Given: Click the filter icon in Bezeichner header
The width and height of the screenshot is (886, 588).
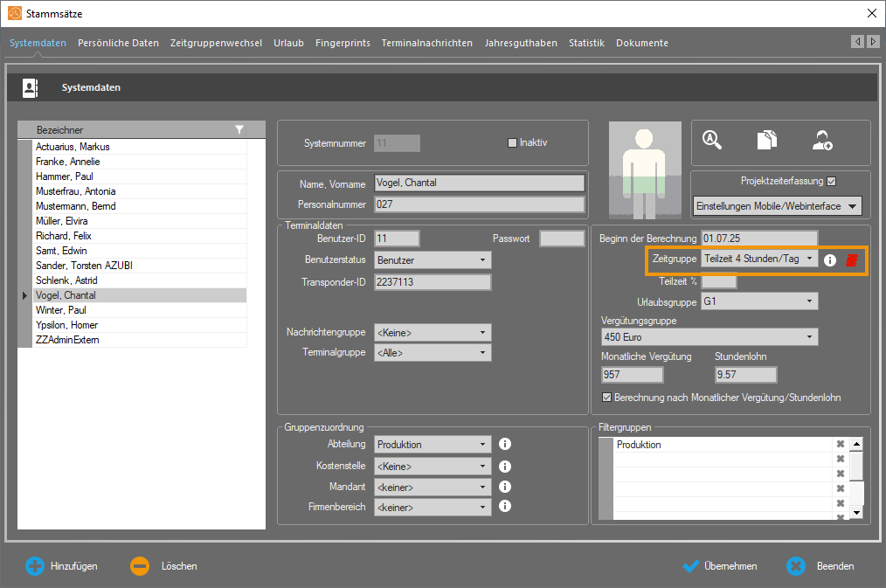Looking at the screenshot, I should (x=239, y=130).
